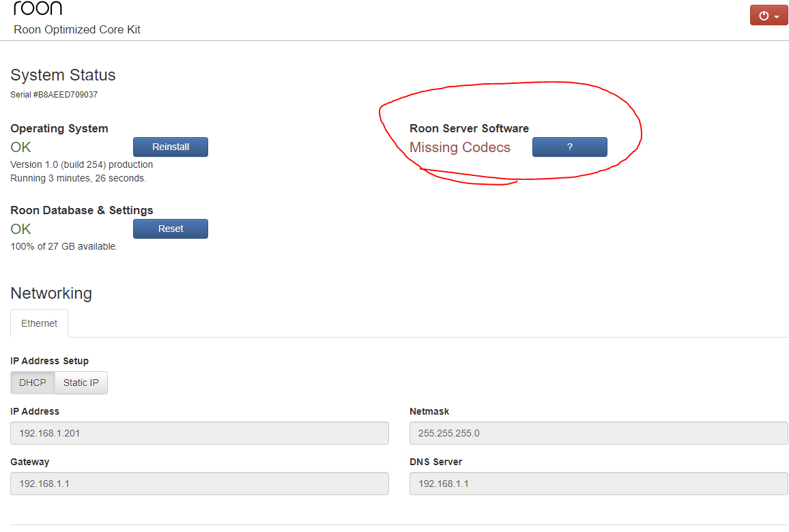This screenshot has width=789, height=532.
Task: Click the 'Roon Server Software' heading
Action: [469, 128]
